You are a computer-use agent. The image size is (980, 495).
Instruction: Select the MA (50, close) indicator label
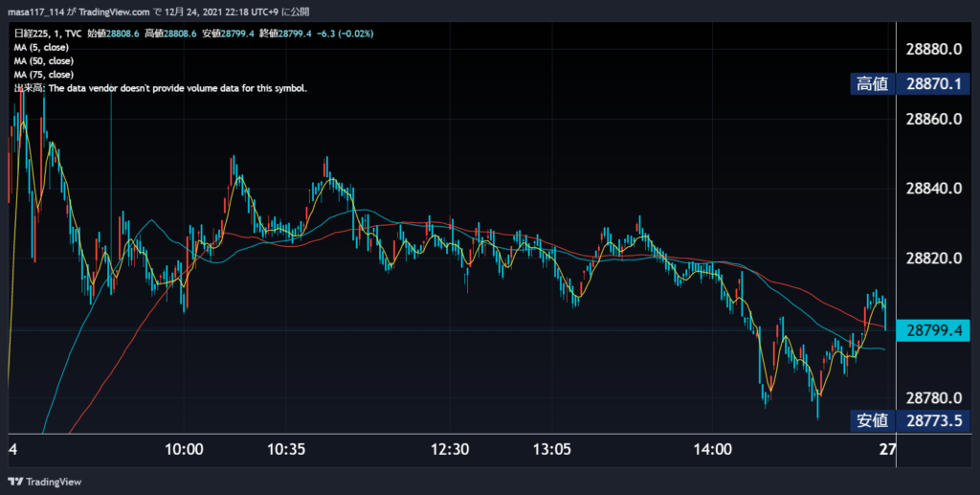[44, 61]
